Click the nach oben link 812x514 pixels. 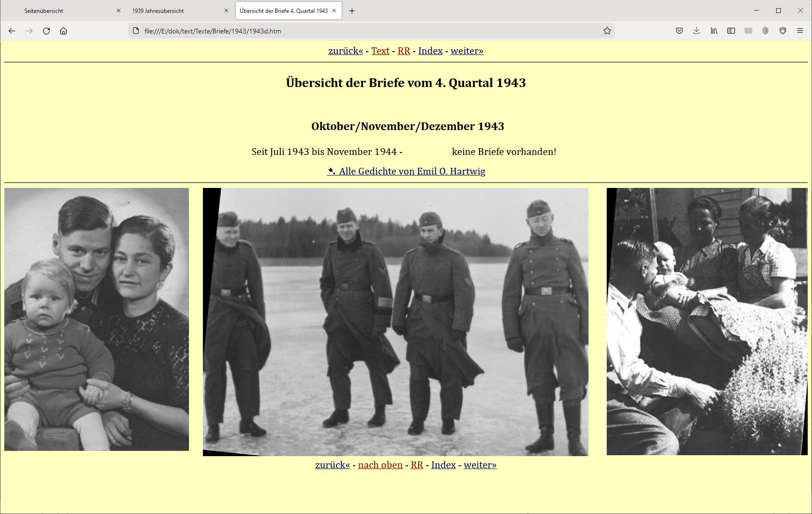[380, 465]
